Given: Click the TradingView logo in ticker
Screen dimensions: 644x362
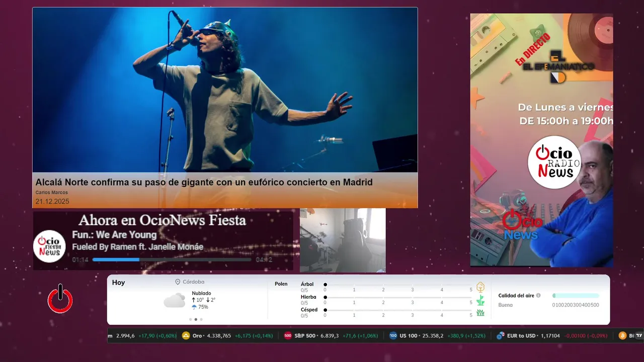Looking at the screenshot, I should [x=638, y=335].
